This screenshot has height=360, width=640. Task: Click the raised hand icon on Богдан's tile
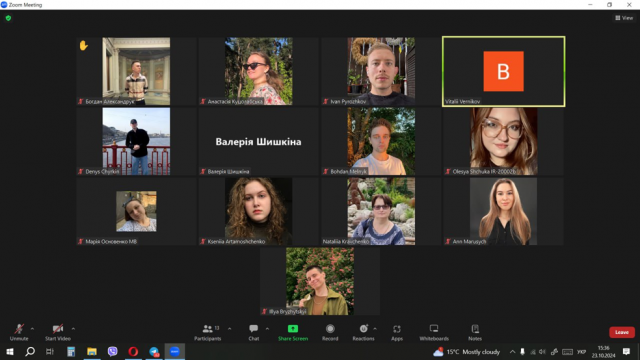click(x=84, y=46)
